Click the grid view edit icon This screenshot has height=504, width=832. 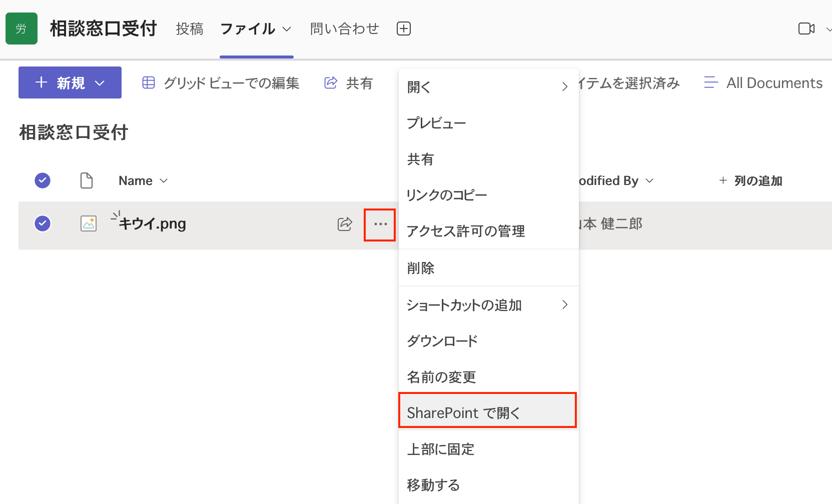point(149,82)
